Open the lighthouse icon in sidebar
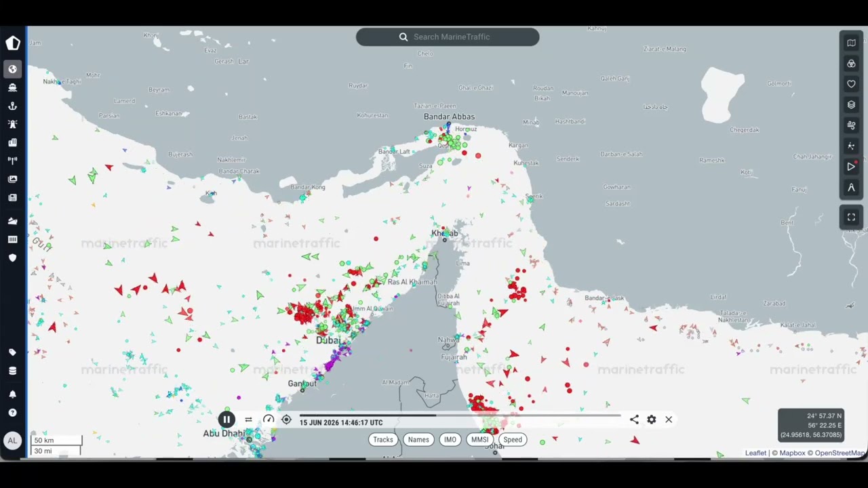Viewport: 868px width, 488px height. click(x=12, y=124)
